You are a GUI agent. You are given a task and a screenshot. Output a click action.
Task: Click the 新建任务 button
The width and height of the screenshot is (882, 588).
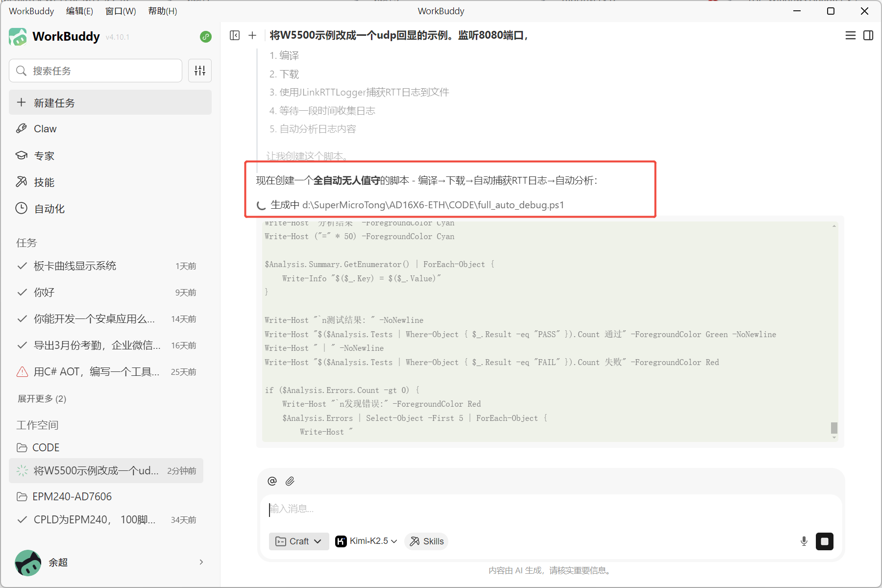coord(110,102)
